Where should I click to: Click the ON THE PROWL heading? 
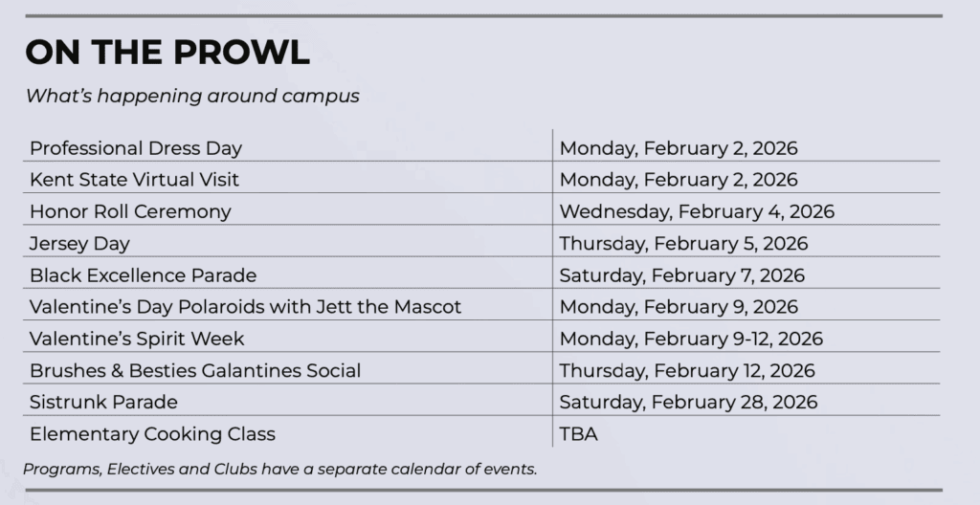[x=167, y=53]
